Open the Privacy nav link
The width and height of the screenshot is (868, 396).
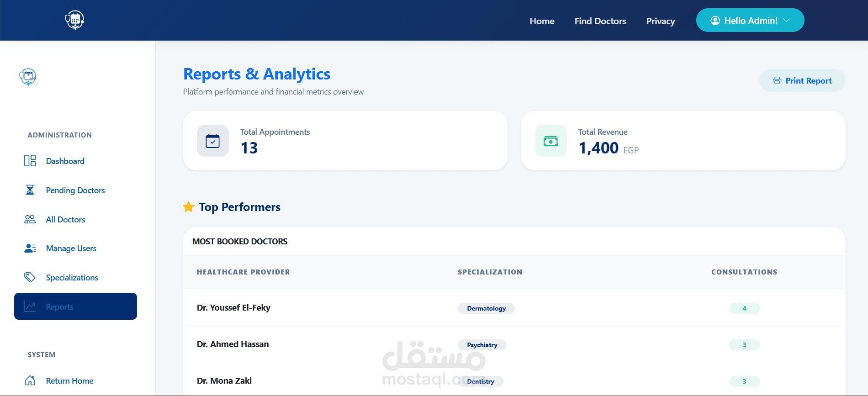click(x=661, y=21)
